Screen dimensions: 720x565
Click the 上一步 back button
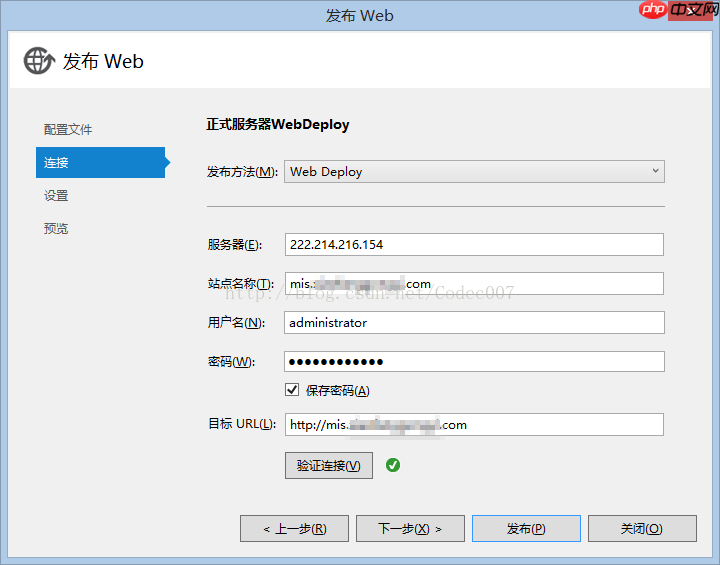[294, 528]
